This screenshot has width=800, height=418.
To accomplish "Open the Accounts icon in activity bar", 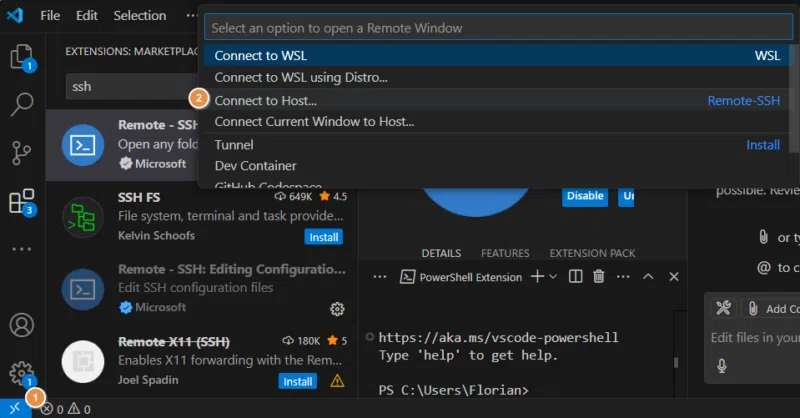I will pos(21,325).
